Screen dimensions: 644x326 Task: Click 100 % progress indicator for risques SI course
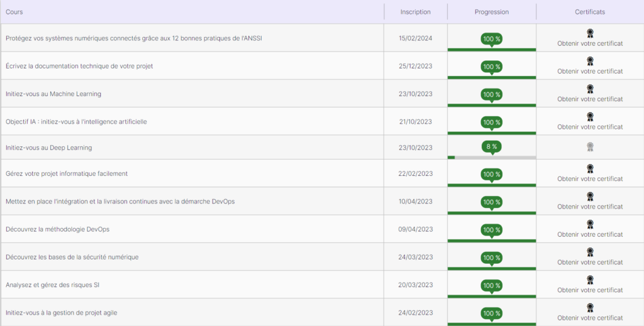[x=492, y=286]
